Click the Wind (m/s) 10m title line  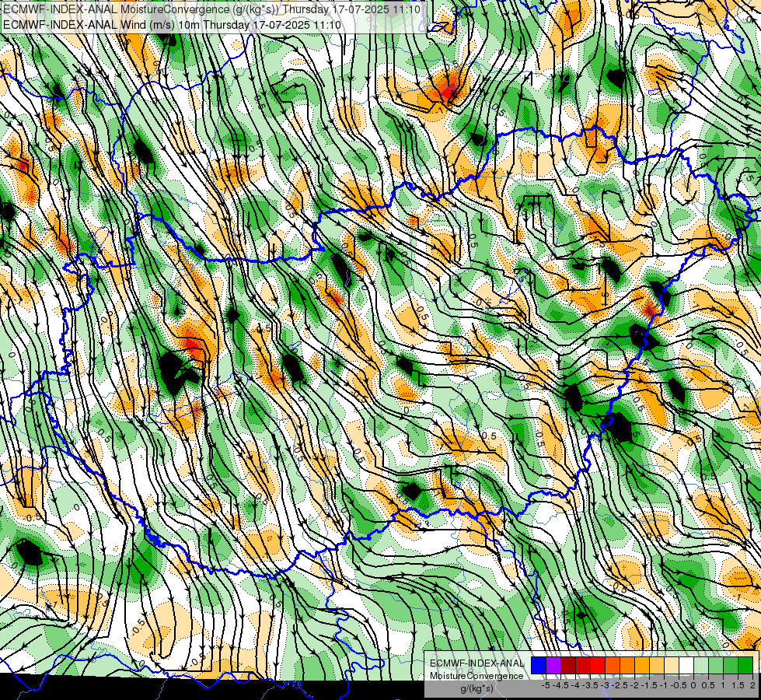[x=171, y=24]
